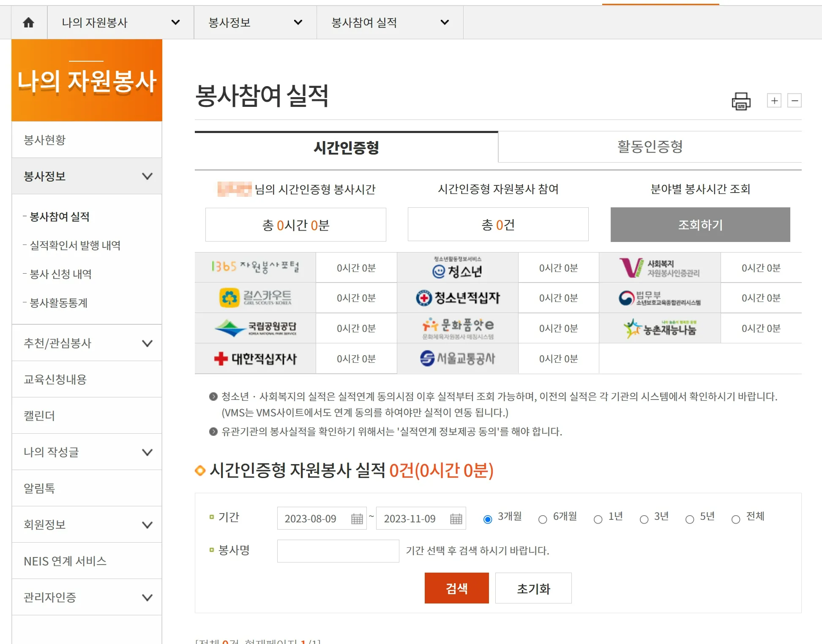Click the minus zoom-out icon
Image resolution: width=822 pixels, height=644 pixels.
[x=794, y=101]
